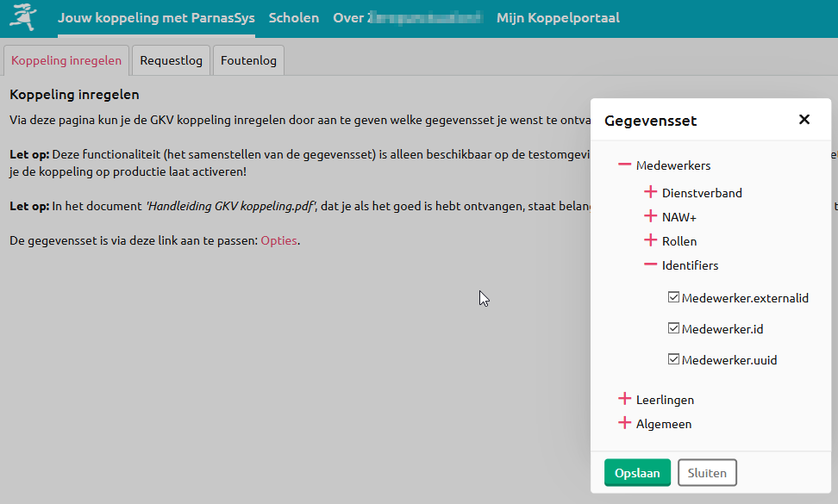
Task: Select the Koppeling inregelen tab
Action: (x=66, y=60)
